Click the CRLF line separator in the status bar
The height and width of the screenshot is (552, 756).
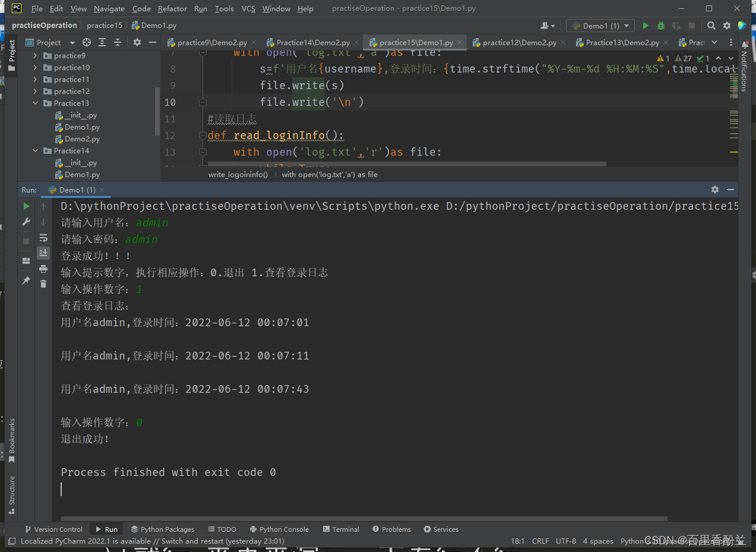point(540,541)
